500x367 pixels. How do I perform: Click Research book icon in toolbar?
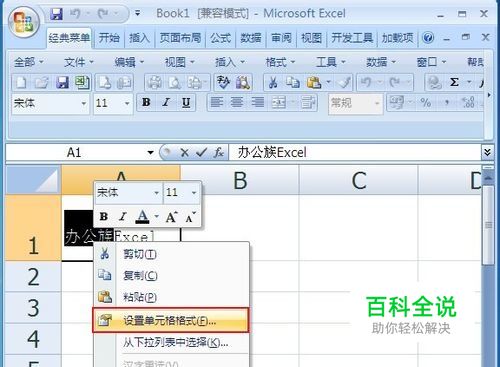(x=243, y=83)
